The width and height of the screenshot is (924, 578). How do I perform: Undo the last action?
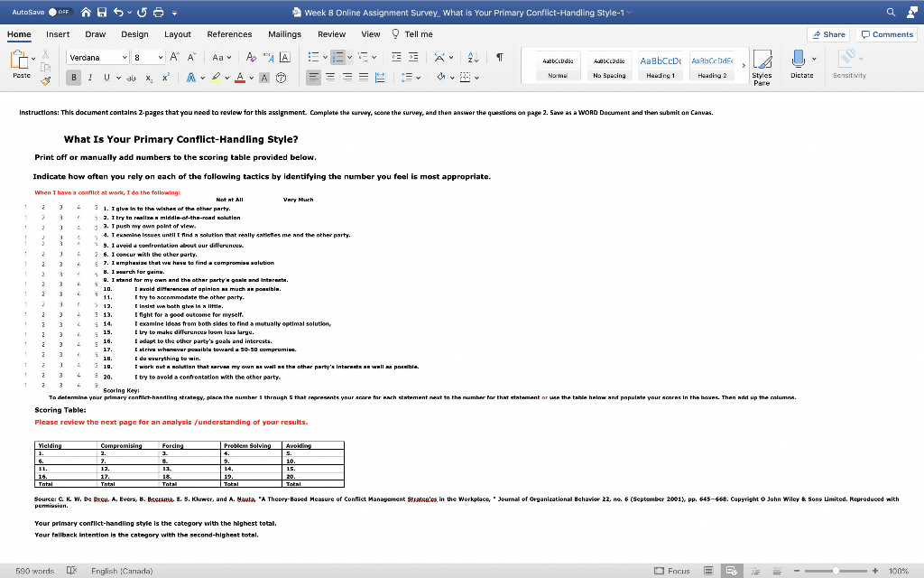pyautogui.click(x=118, y=12)
